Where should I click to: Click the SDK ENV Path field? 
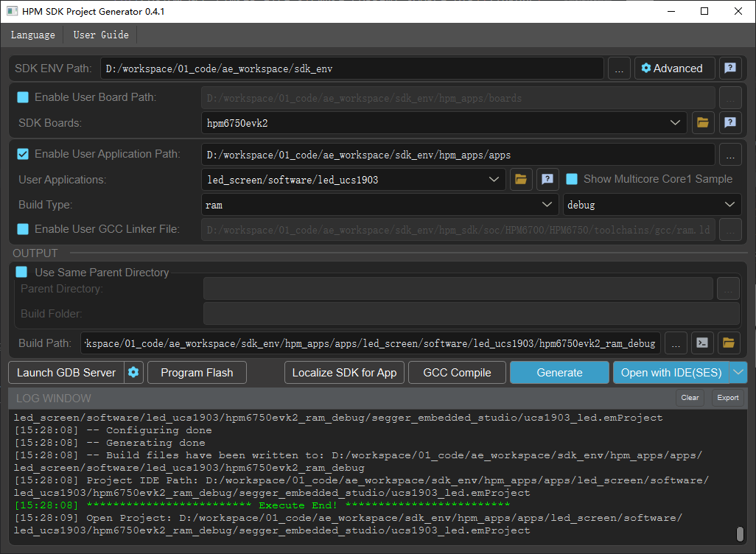(x=352, y=69)
